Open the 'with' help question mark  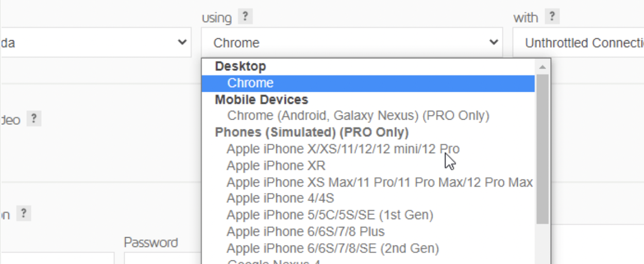[x=552, y=16]
